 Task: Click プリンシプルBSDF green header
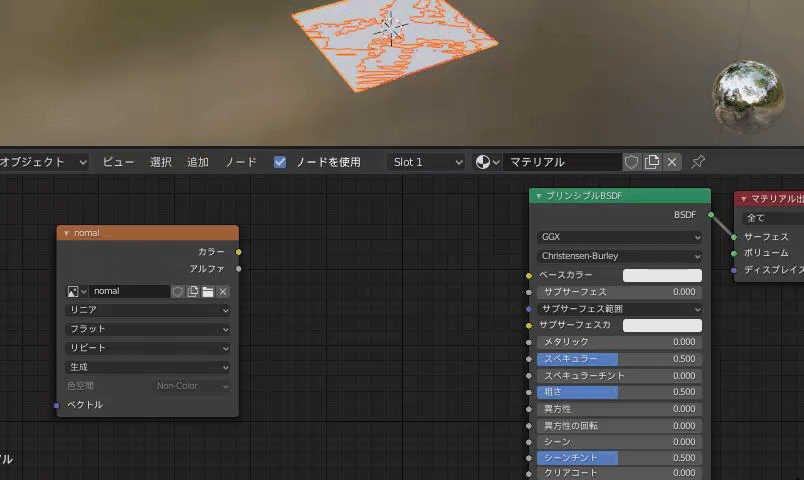pos(619,196)
